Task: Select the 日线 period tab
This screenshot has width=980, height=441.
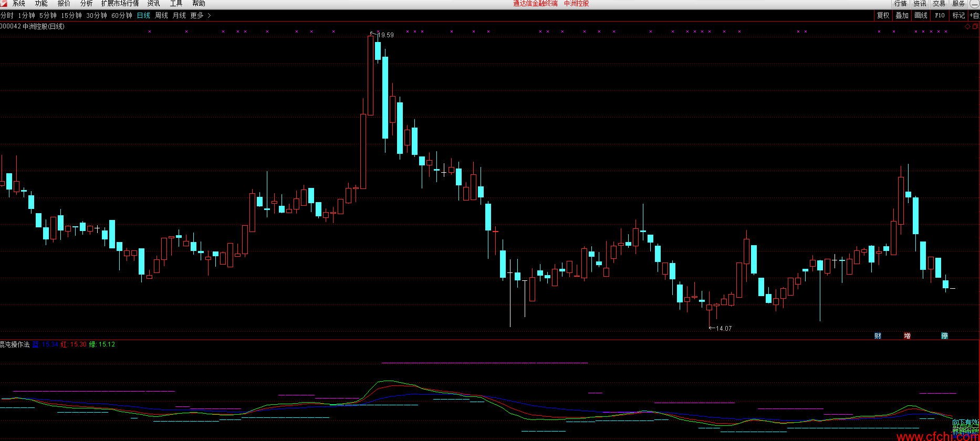Action: (144, 15)
